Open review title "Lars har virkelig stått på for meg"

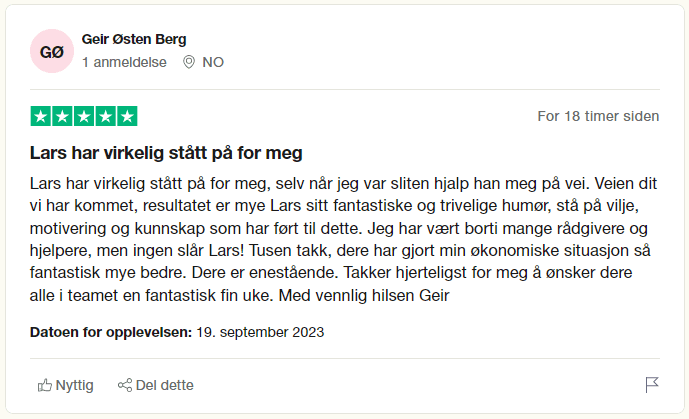coord(166,154)
